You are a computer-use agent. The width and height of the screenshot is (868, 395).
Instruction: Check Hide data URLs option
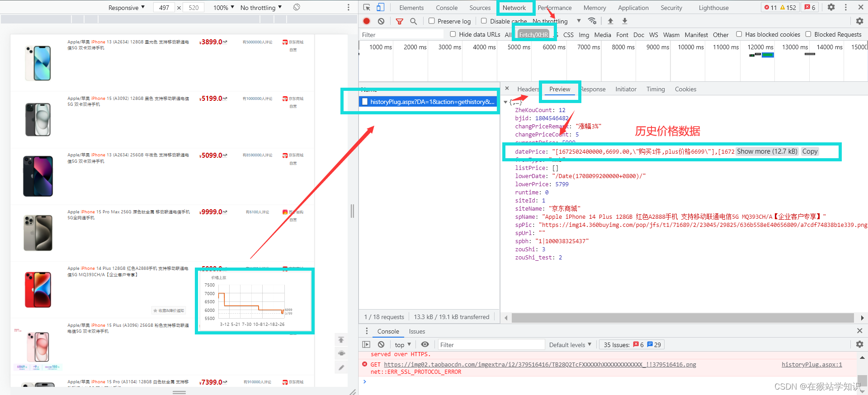click(x=453, y=34)
